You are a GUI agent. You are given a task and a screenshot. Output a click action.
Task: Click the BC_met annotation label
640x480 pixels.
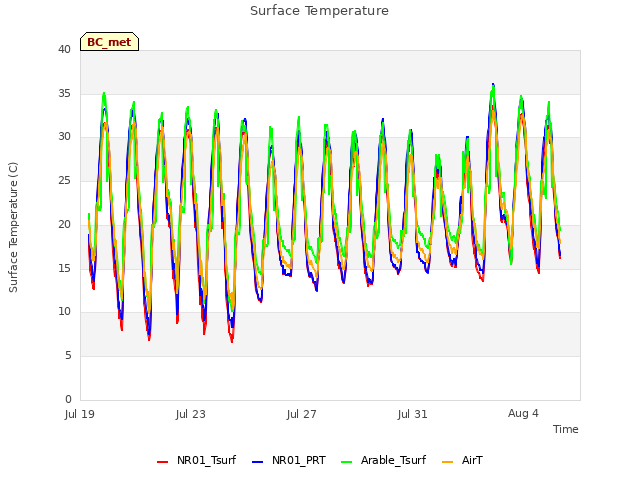click(109, 42)
